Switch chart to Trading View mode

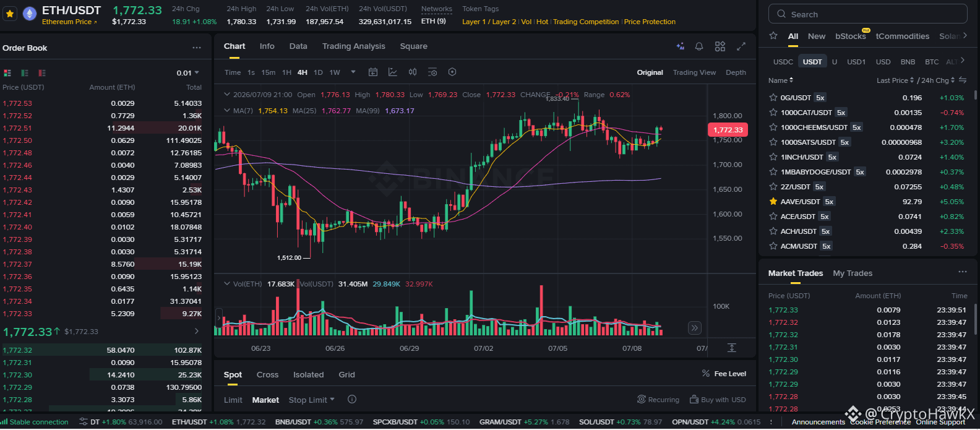click(x=694, y=72)
